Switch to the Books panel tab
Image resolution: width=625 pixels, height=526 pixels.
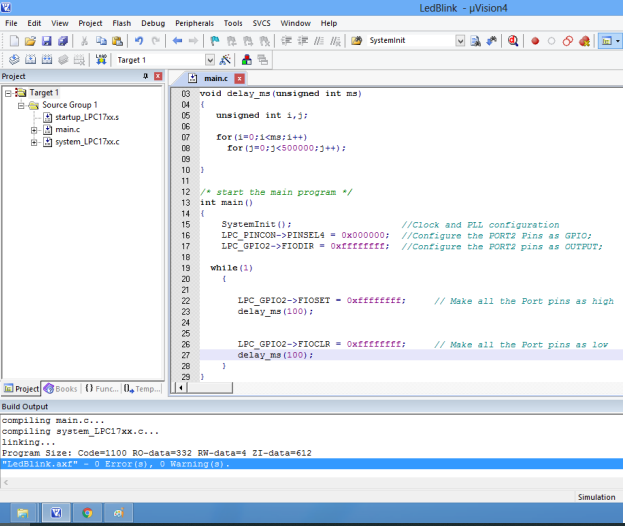coord(60,388)
